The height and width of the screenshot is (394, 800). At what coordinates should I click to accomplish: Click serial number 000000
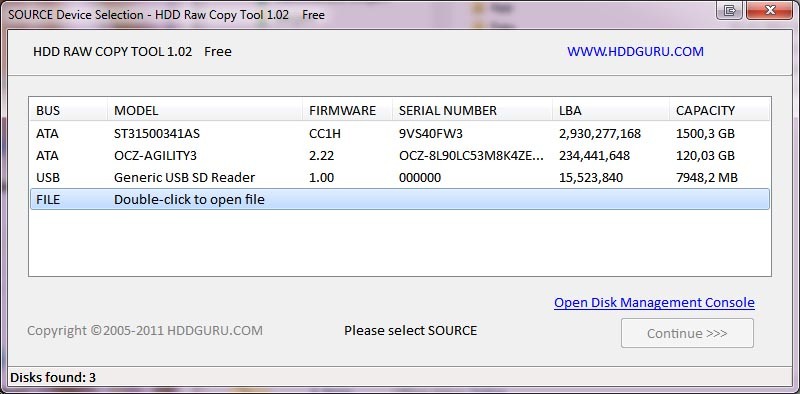click(420, 177)
